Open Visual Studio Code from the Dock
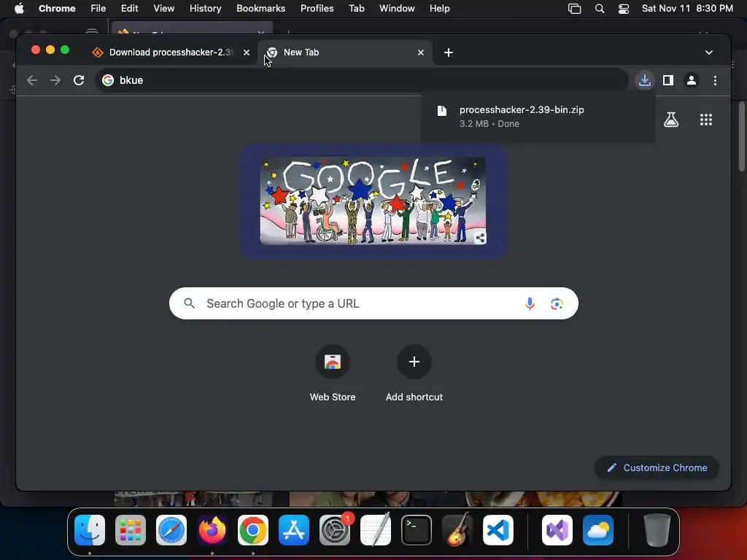Image resolution: width=747 pixels, height=560 pixels. (498, 530)
